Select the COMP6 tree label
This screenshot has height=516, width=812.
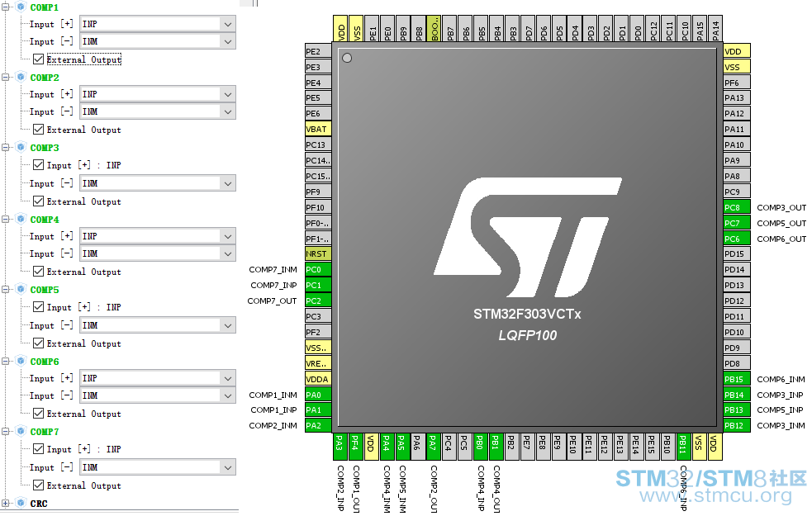[x=45, y=362]
